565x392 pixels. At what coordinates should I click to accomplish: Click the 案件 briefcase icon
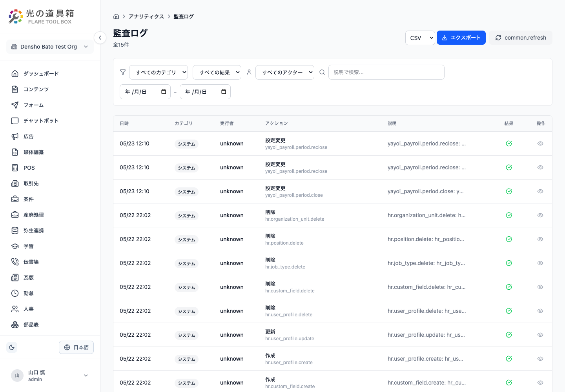15,199
